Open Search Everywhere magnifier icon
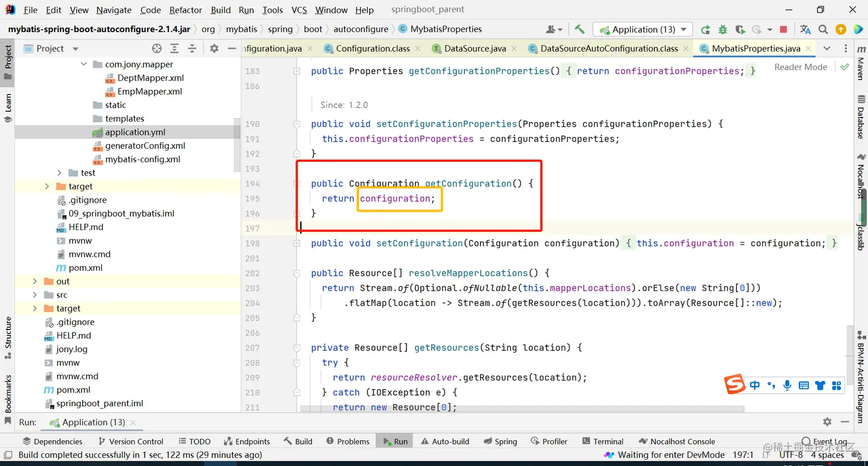This screenshot has width=868, height=466. point(823,29)
